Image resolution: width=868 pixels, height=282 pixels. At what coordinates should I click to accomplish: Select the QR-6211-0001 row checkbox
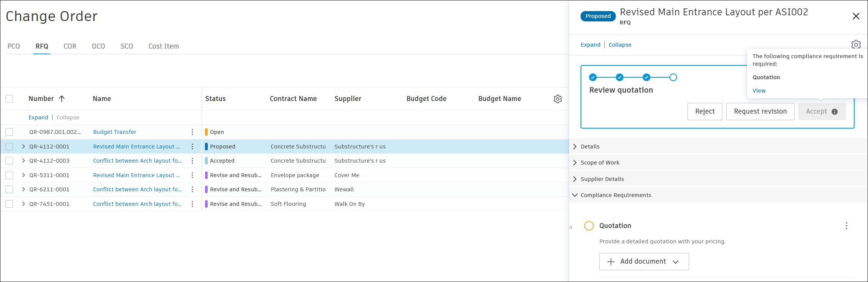click(9, 189)
